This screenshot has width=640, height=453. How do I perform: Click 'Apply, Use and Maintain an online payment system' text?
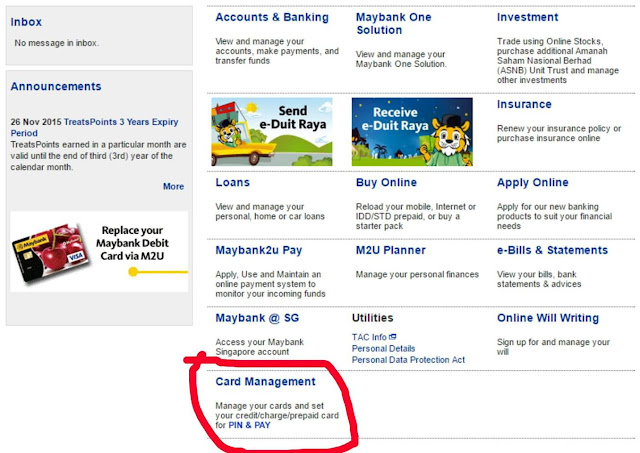pyautogui.click(x=270, y=284)
